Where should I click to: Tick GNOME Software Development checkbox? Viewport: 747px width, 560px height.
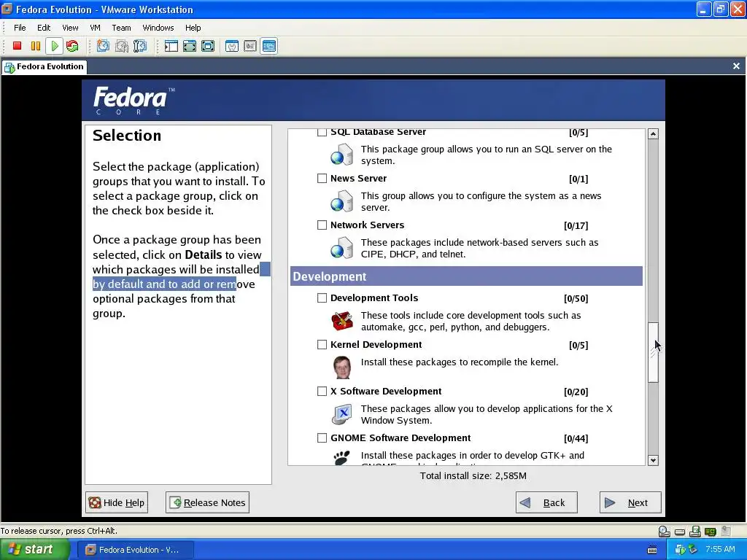click(x=322, y=437)
